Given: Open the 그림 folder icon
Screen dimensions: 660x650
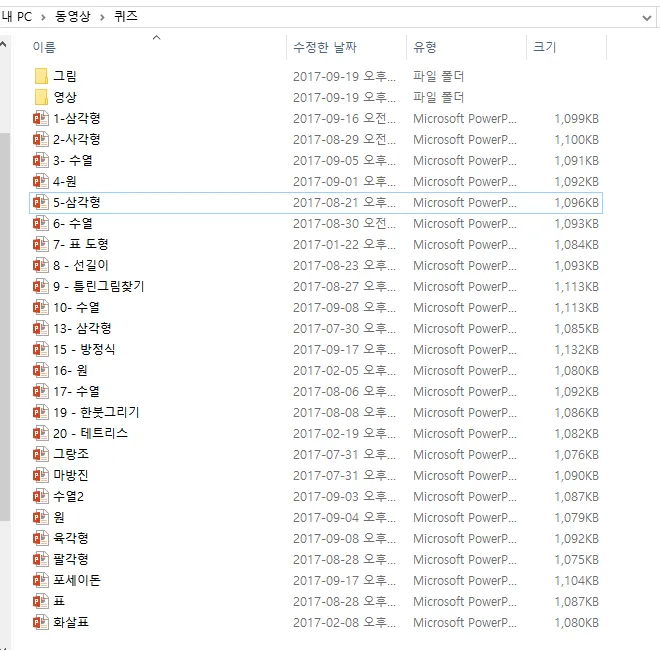Looking at the screenshot, I should 41,76.
